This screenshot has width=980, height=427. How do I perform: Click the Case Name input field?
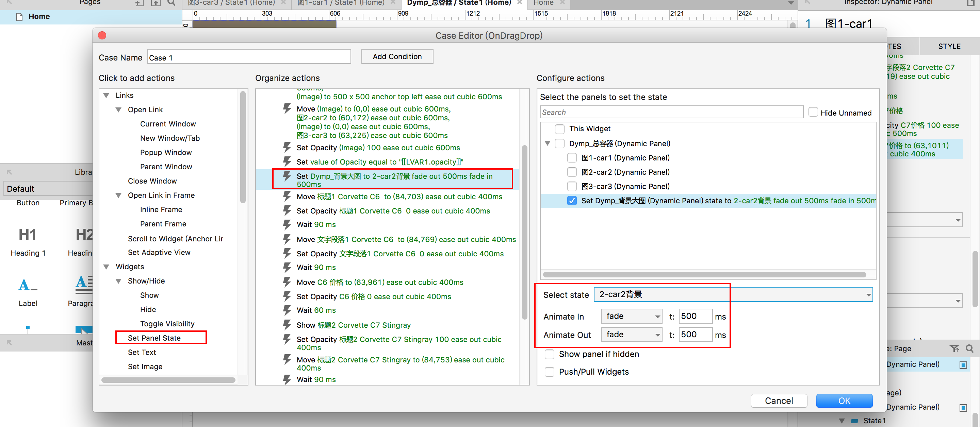pos(249,57)
